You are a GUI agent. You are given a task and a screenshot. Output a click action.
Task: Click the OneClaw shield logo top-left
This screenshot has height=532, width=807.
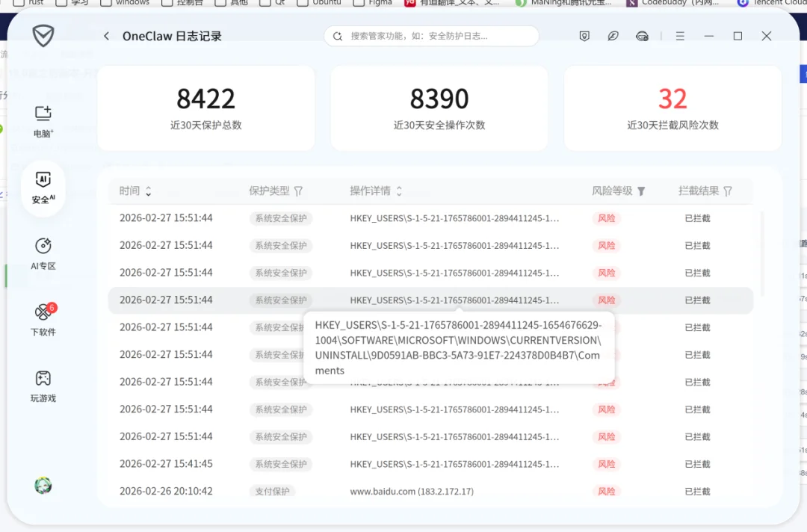pos(43,35)
